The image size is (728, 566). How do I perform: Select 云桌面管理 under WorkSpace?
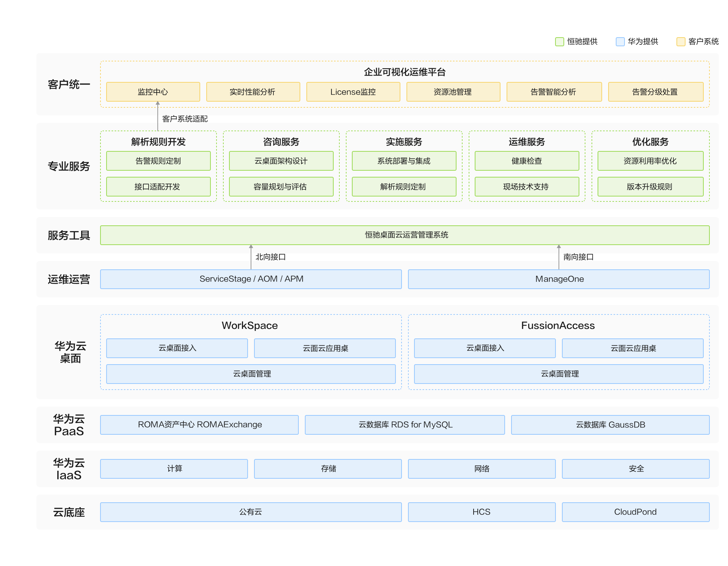pos(251,374)
